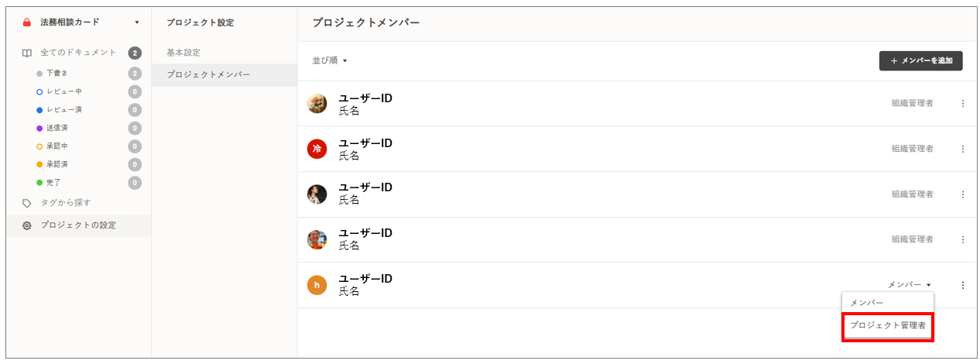Click the orange 'h' user avatar
Image resolution: width=980 pixels, height=364 pixels.
(317, 285)
